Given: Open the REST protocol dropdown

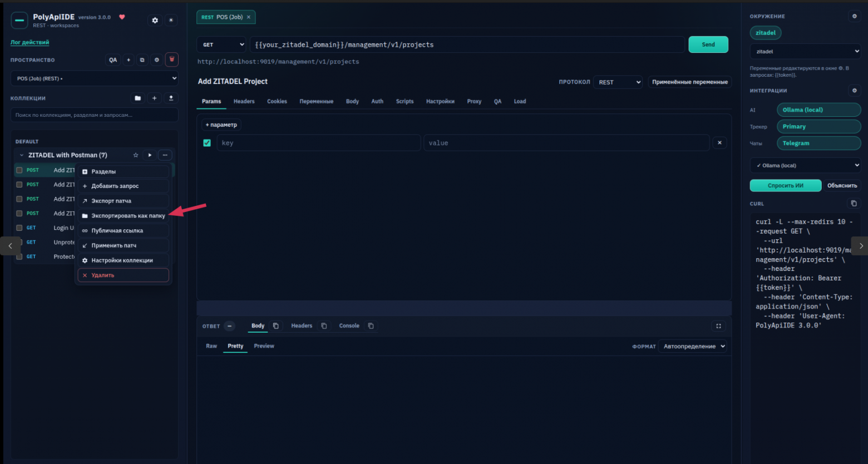Looking at the screenshot, I should tap(618, 82).
